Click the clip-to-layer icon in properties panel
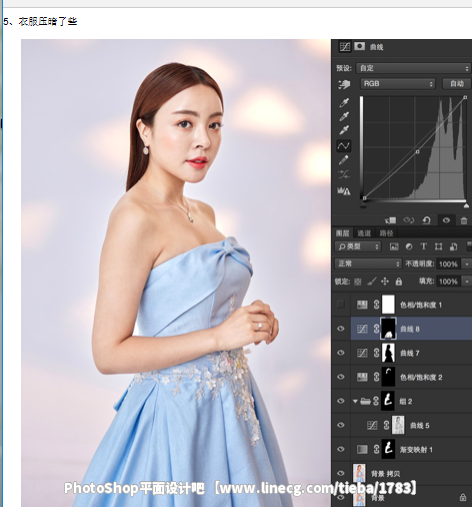The height and width of the screenshot is (507, 472). (391, 220)
